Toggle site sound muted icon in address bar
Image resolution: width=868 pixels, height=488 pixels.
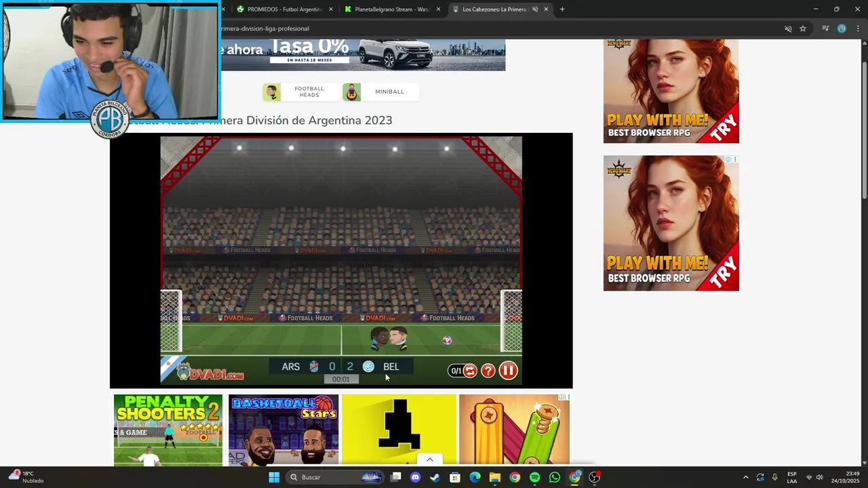pyautogui.click(x=788, y=28)
